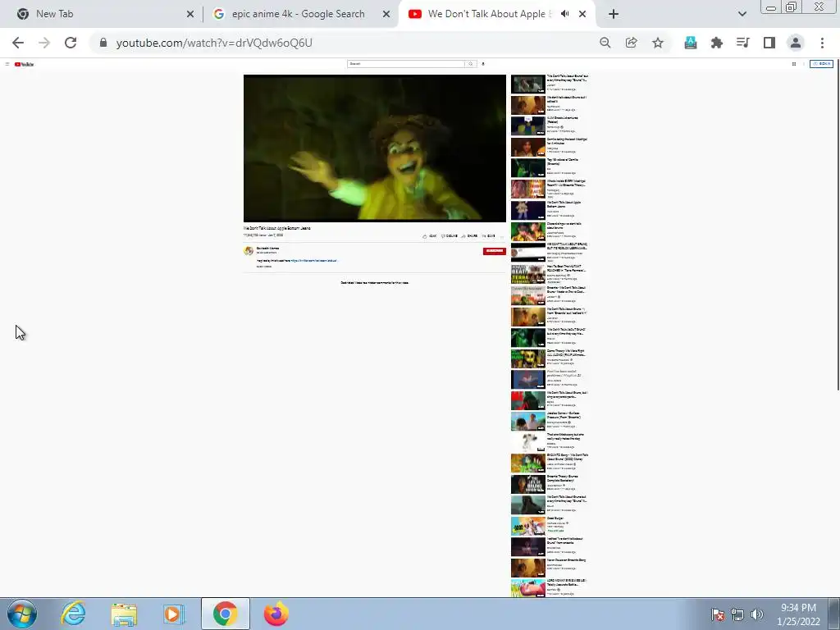This screenshot has width=840, height=630.
Task: Open suggested Good Burger video
Action: [550, 526]
